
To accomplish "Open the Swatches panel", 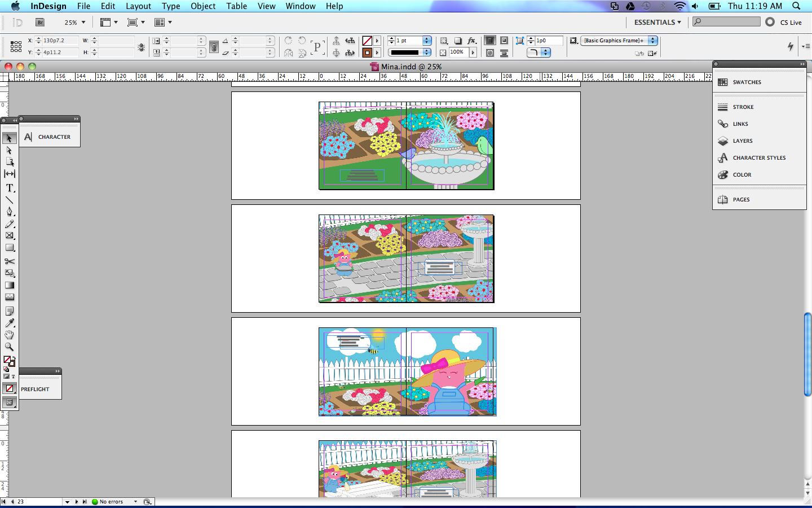I will (x=747, y=82).
